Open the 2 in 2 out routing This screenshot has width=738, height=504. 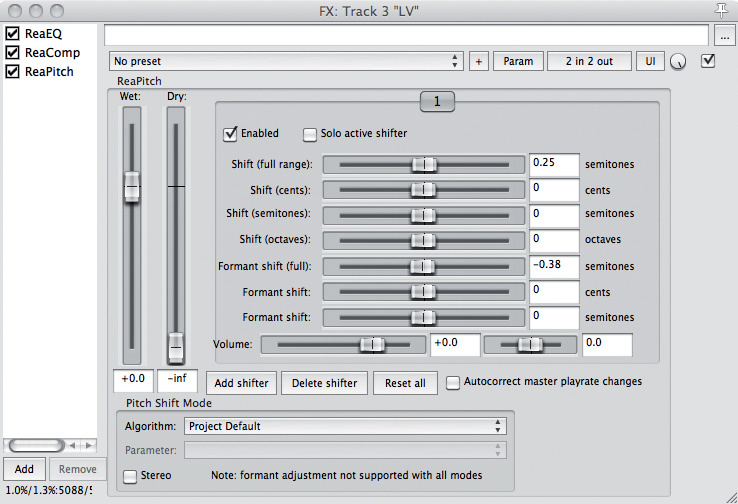click(x=589, y=61)
